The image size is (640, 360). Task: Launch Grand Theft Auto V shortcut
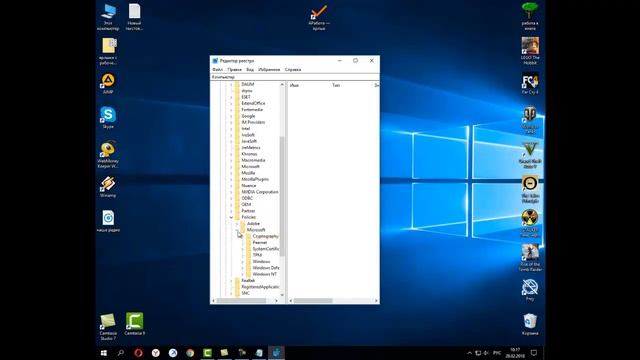click(x=530, y=155)
